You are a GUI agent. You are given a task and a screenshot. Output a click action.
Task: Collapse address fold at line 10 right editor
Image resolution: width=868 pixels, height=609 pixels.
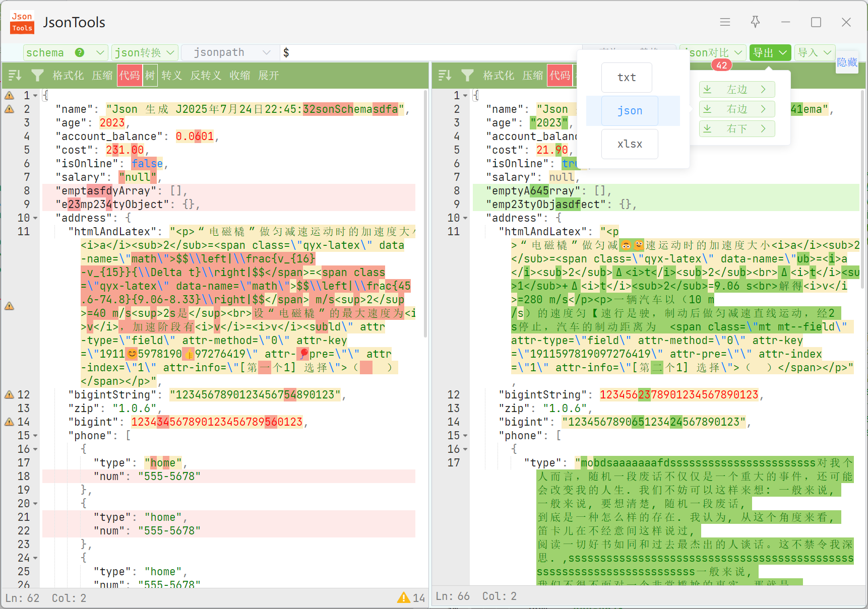coord(465,218)
